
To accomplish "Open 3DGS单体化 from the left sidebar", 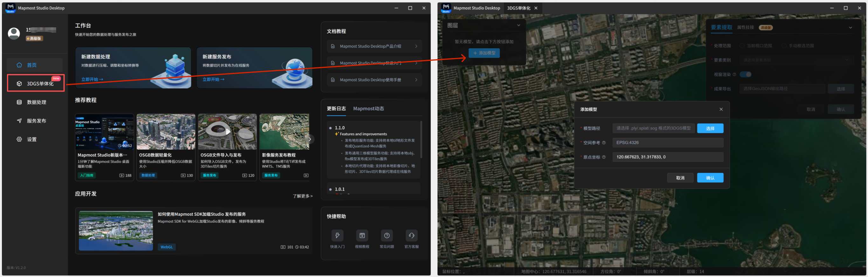I will (36, 83).
